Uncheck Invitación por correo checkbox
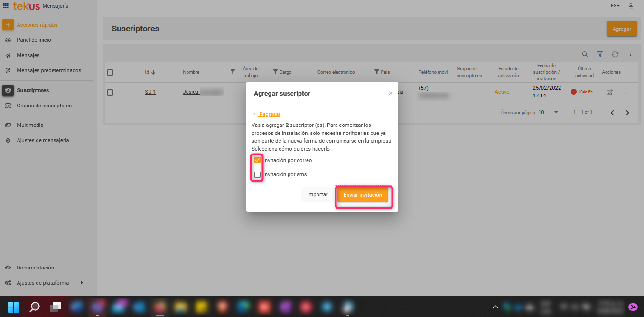This screenshot has height=317, width=644. 258,160
